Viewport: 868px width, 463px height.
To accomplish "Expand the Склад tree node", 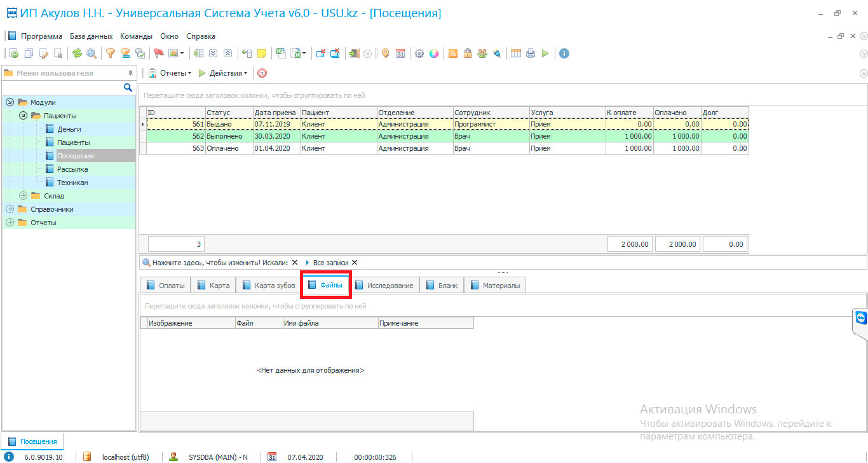I will point(24,196).
